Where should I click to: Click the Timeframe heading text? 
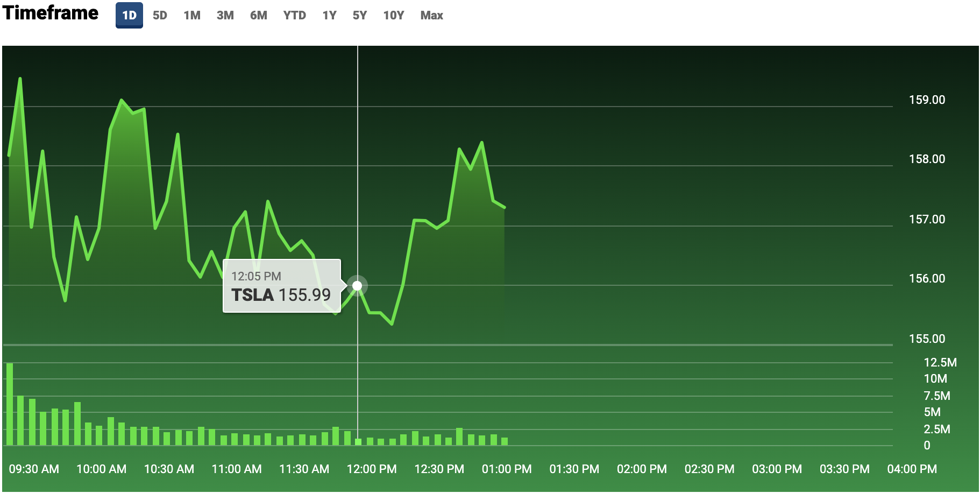coord(50,13)
